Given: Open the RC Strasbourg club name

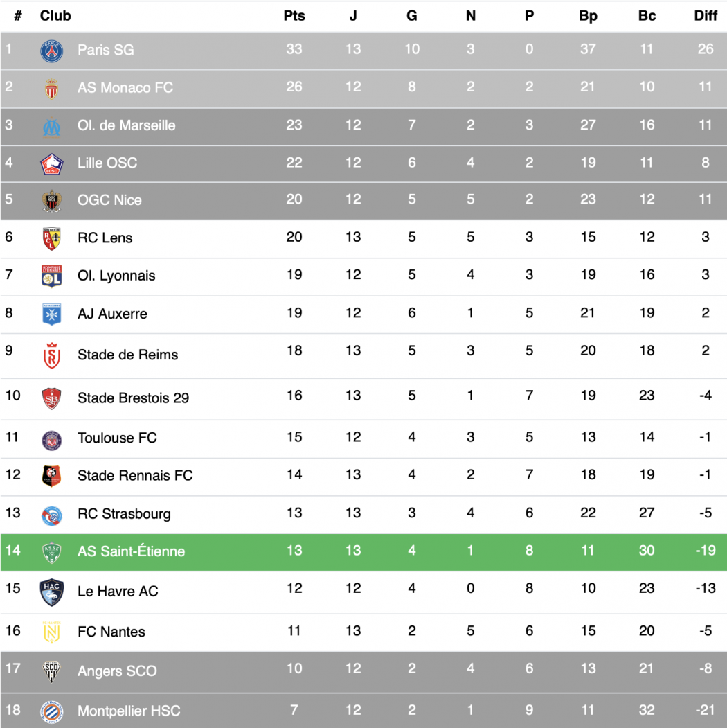Looking at the screenshot, I should pos(124,514).
